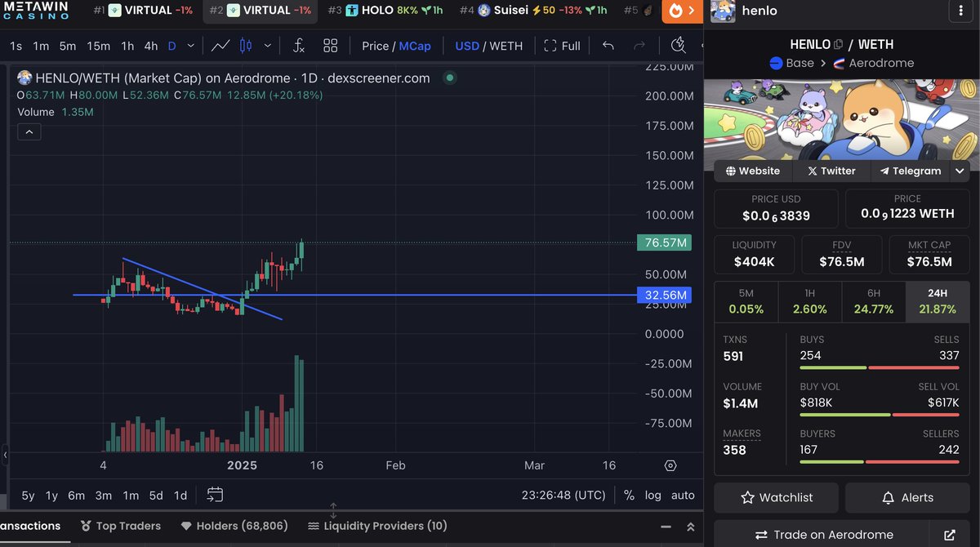Select the 24H timeframe performance cell
Image resolution: width=980 pixels, height=547 pixels.
(937, 301)
